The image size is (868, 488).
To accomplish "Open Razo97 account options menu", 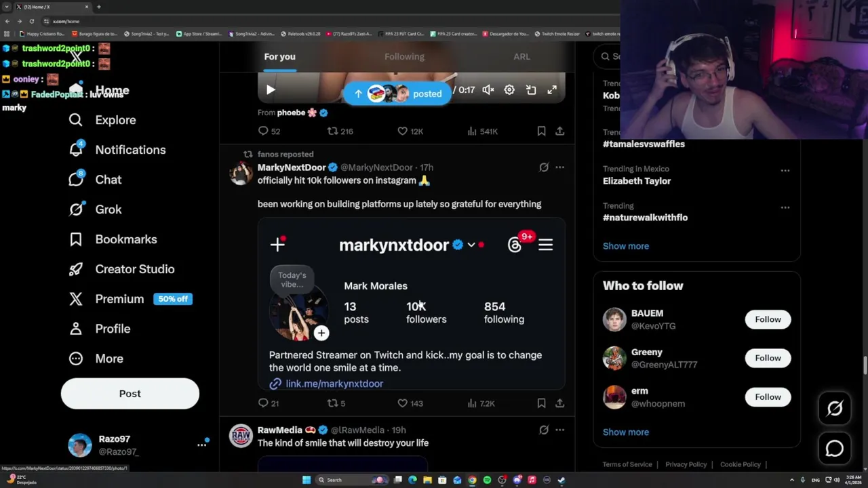I will click(x=202, y=445).
